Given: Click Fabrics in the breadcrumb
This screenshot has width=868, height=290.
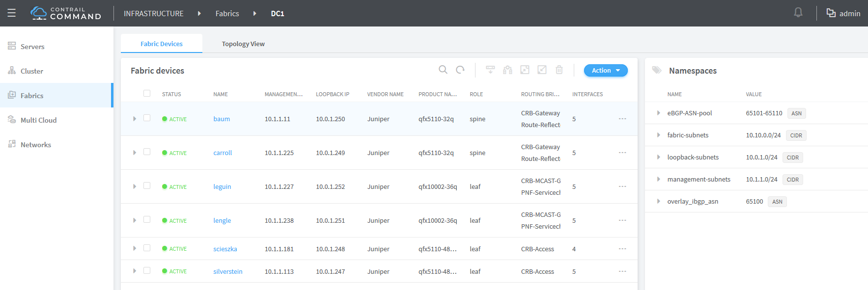Looking at the screenshot, I should point(227,13).
